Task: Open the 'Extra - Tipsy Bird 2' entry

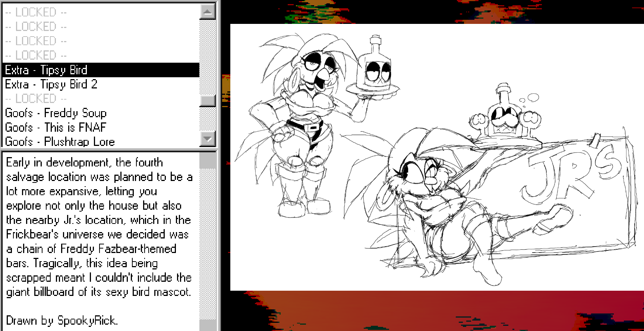Action: pyautogui.click(x=101, y=84)
